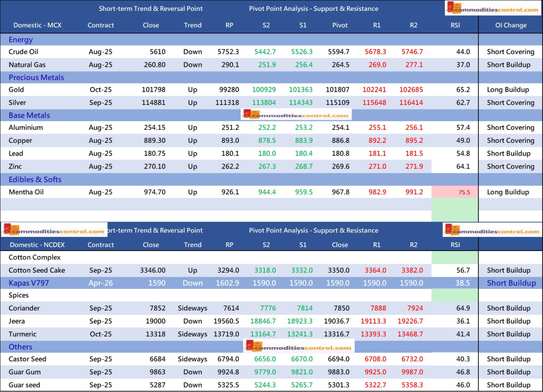Click the Domestic - MCX column header
Viewport: 543px width, 392px height.
pyautogui.click(x=38, y=25)
